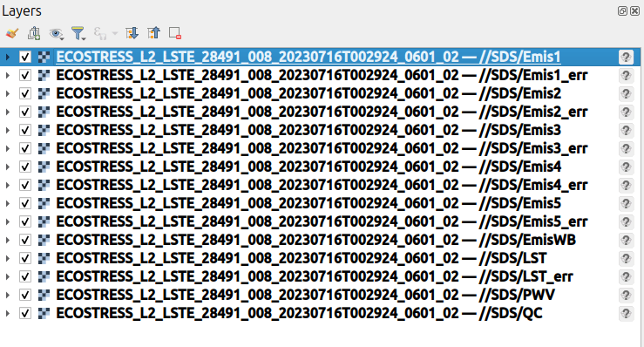Click the raster icon of SDS/Emis4 layer
The height and width of the screenshot is (347, 644).
[x=44, y=167]
